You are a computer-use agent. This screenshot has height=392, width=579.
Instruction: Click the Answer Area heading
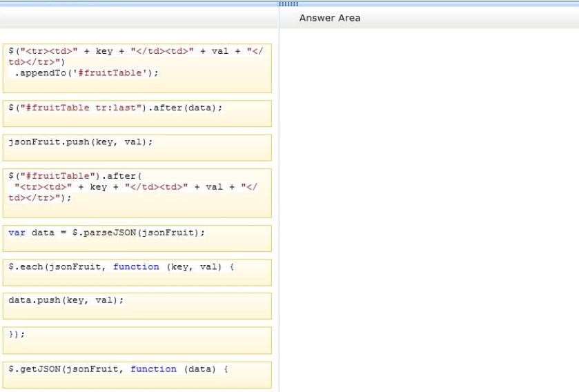pos(330,18)
